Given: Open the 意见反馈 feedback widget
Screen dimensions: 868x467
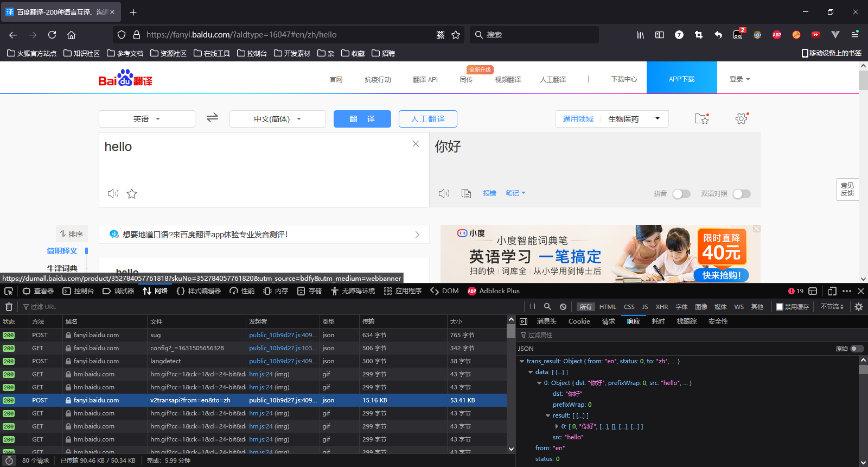Looking at the screenshot, I should click(847, 190).
